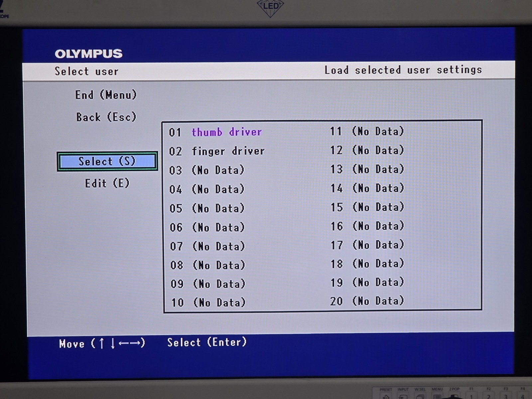Choose user slot 19 (No Data)

tap(367, 282)
